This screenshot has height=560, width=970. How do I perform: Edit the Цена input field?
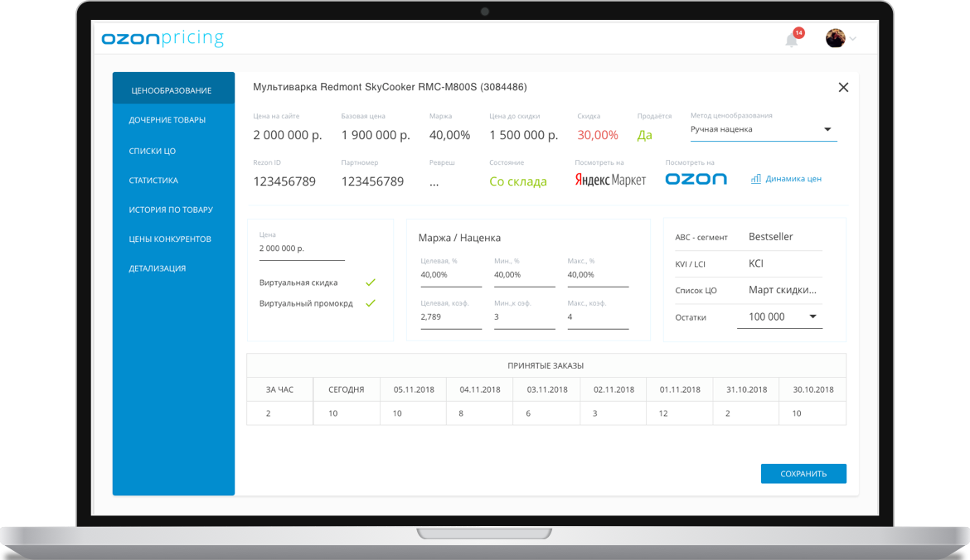pyautogui.click(x=302, y=249)
